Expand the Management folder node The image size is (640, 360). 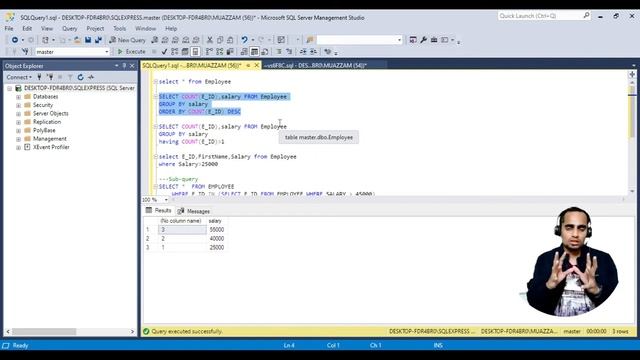coord(18,139)
